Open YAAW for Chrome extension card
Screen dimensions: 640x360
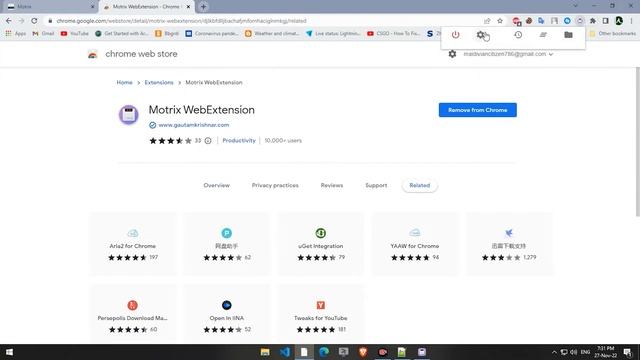(414, 244)
